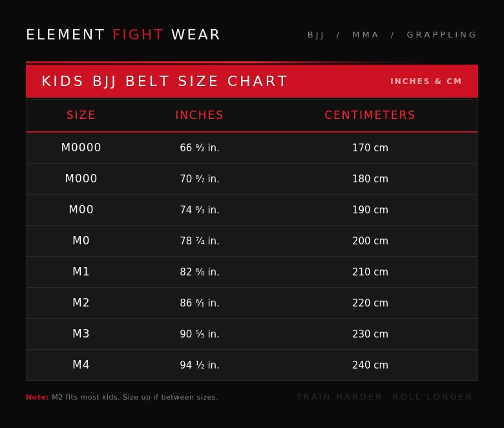Image resolution: width=504 pixels, height=428 pixels.
Task: Click the M4 size row label
Action: [81, 365]
